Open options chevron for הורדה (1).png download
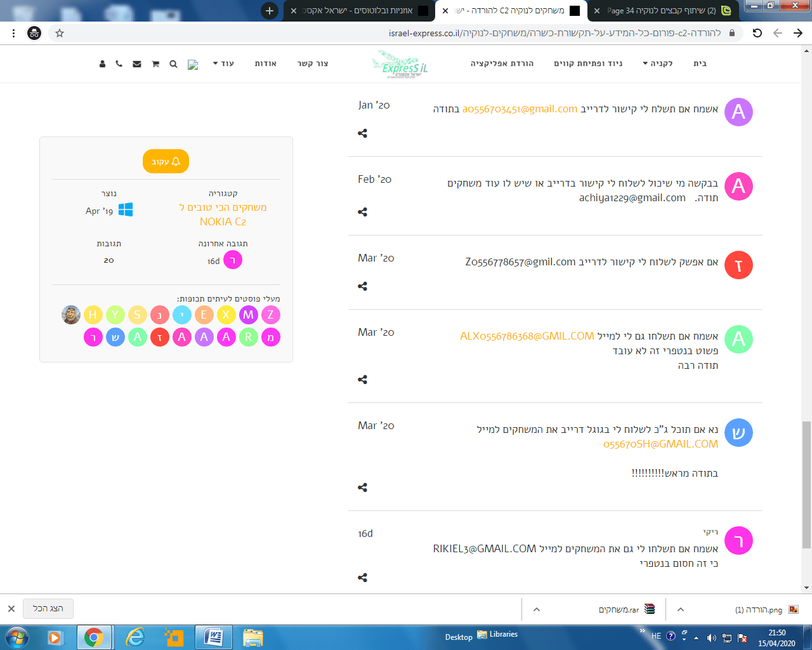The height and width of the screenshot is (650, 812). tap(681, 609)
